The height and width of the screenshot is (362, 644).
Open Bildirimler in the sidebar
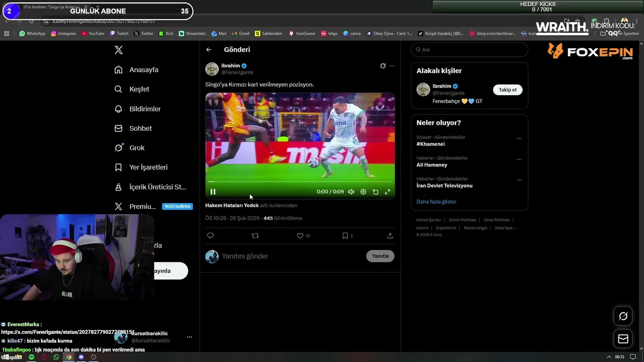137,109
